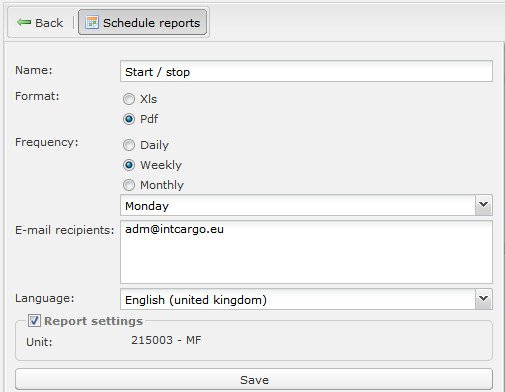Click the green Back arrow icon

coord(24,22)
